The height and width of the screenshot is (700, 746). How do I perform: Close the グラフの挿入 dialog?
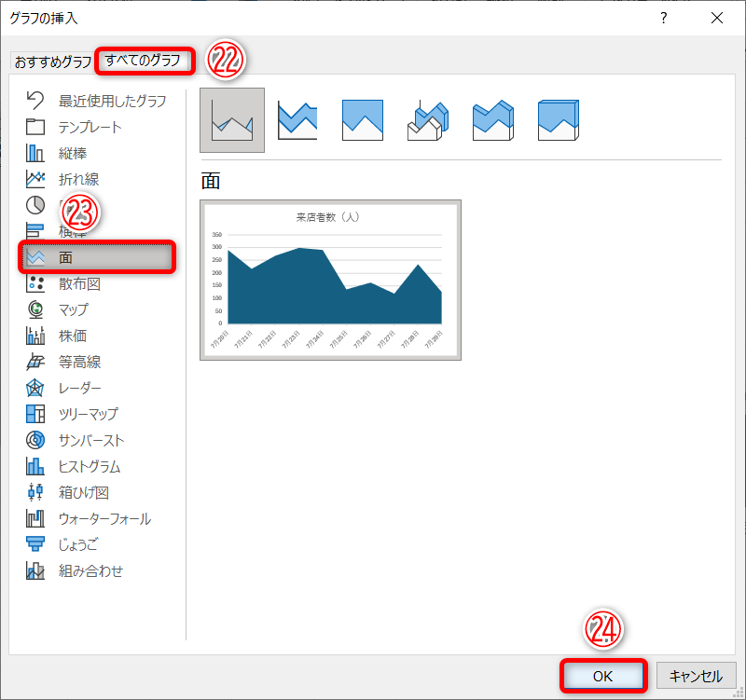(x=717, y=18)
